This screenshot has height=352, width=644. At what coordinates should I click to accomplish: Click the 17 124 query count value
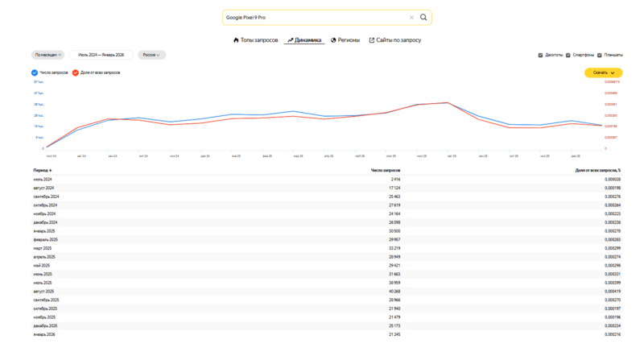[x=394, y=188]
